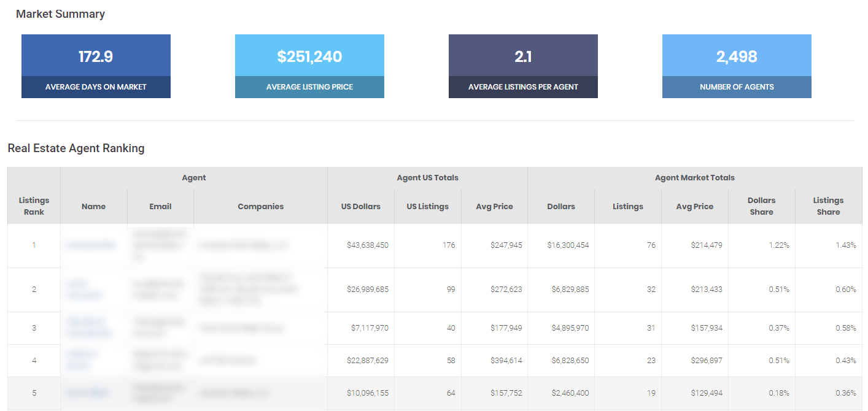
Task: Open the blurred agent name link in row 5
Action: (x=88, y=393)
